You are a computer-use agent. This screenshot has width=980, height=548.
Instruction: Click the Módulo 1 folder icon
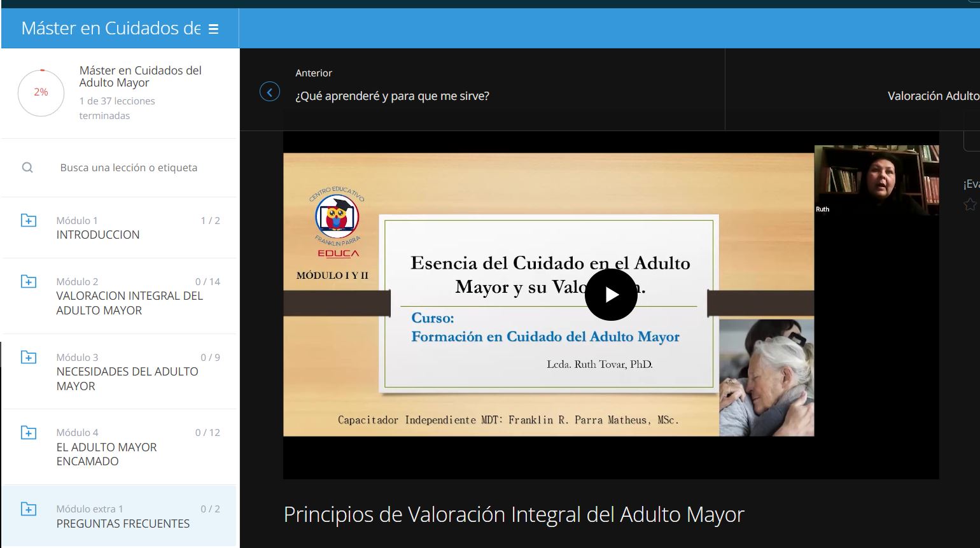click(x=29, y=220)
